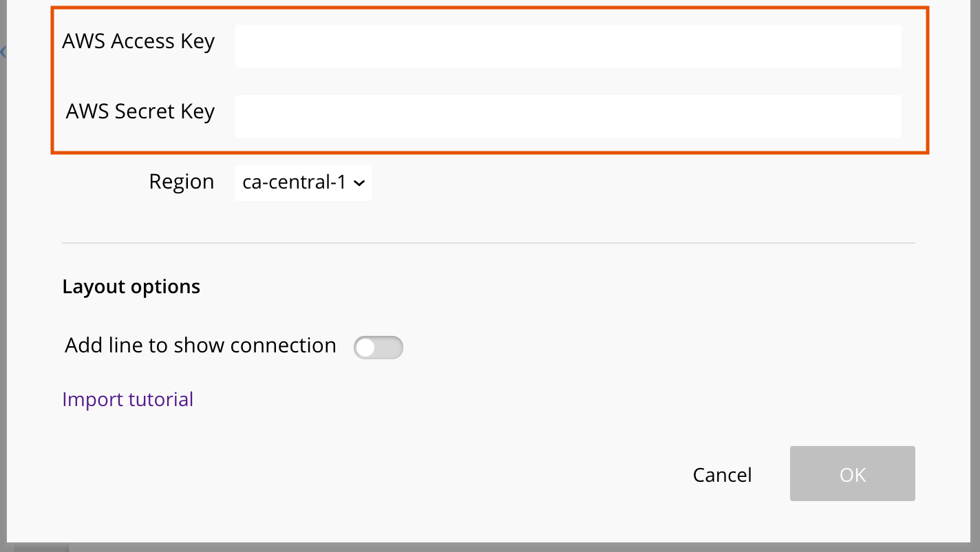Click the Layout options heading
The image size is (980, 552).
coord(131,286)
